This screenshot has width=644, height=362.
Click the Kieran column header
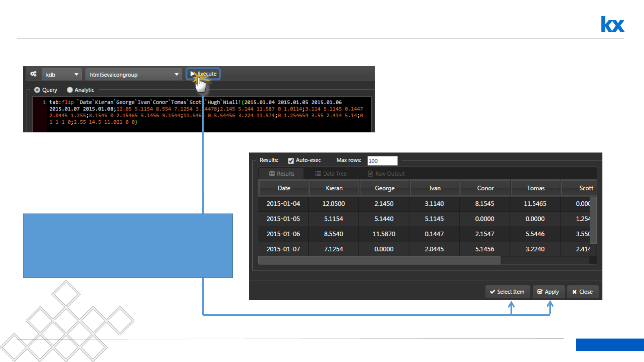(334, 188)
